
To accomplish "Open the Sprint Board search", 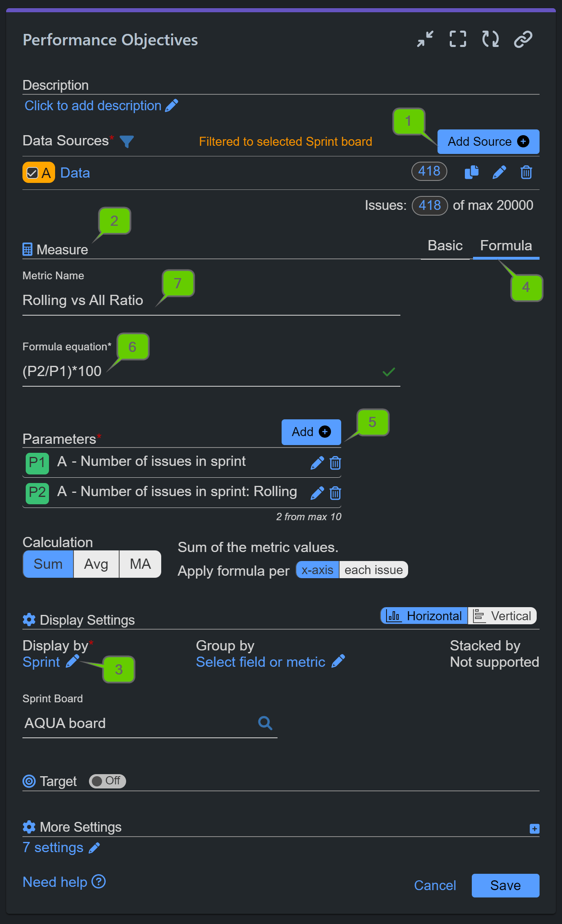I will [265, 723].
